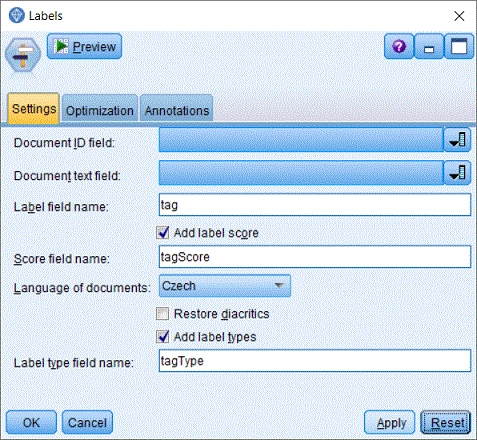
Task: Uncheck the Add label score checkbox
Action: [x=163, y=233]
